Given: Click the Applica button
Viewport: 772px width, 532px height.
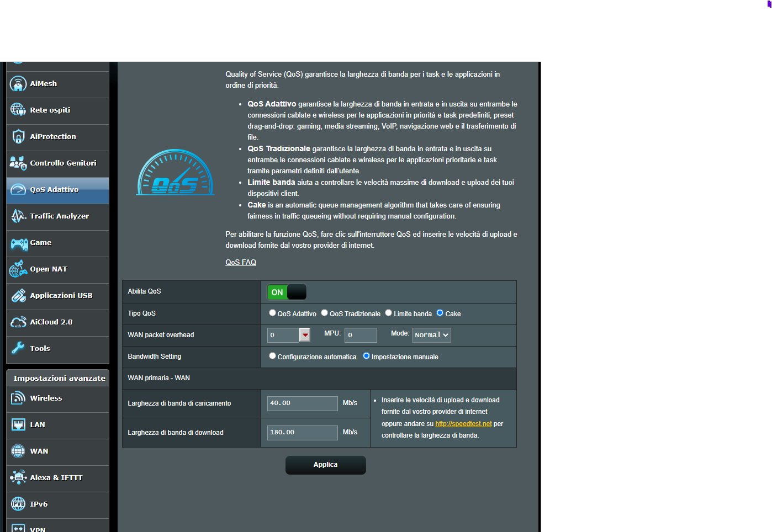Looking at the screenshot, I should click(326, 465).
